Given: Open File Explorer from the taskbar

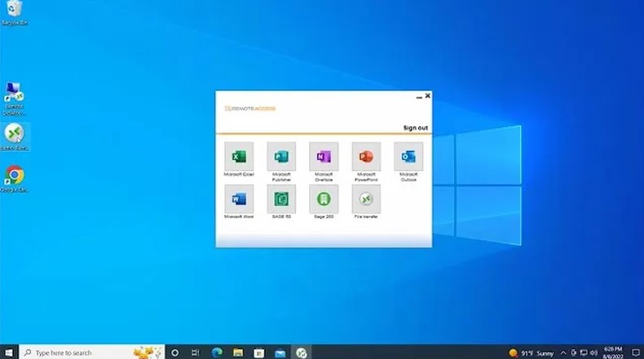Looking at the screenshot, I should click(x=238, y=352).
